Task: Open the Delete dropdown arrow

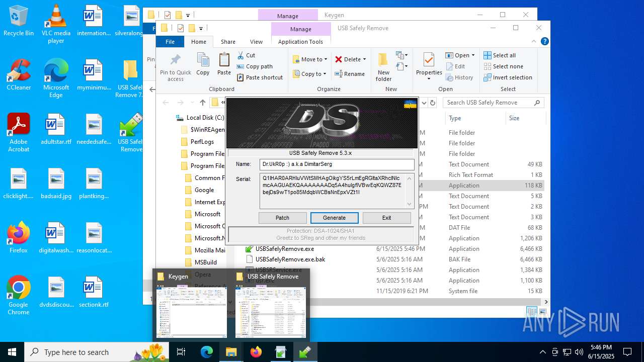Action: pyautogui.click(x=364, y=59)
